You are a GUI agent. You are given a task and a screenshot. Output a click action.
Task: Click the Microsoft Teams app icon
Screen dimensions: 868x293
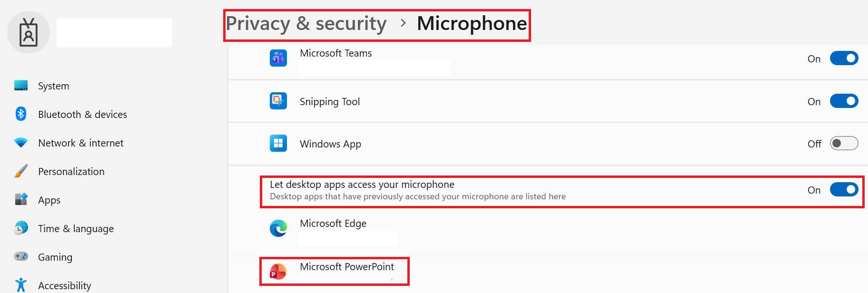point(278,58)
